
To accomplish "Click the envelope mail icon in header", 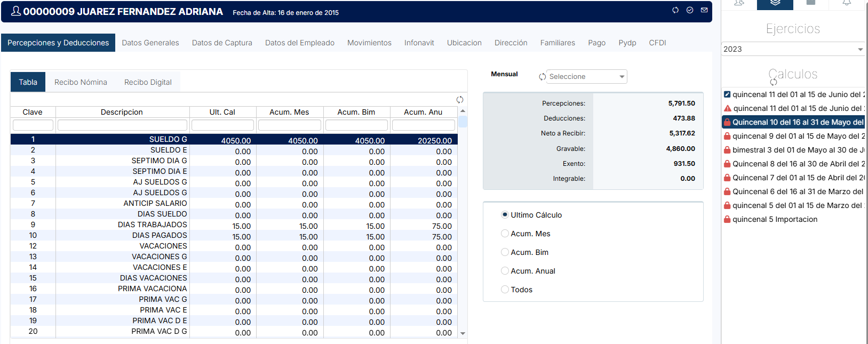I will coord(704,10).
